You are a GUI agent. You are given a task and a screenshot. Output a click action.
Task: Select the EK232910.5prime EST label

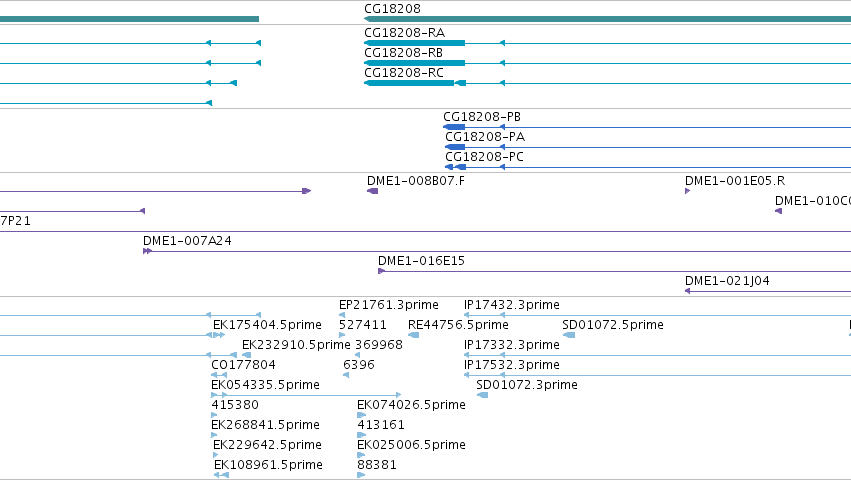pos(296,345)
